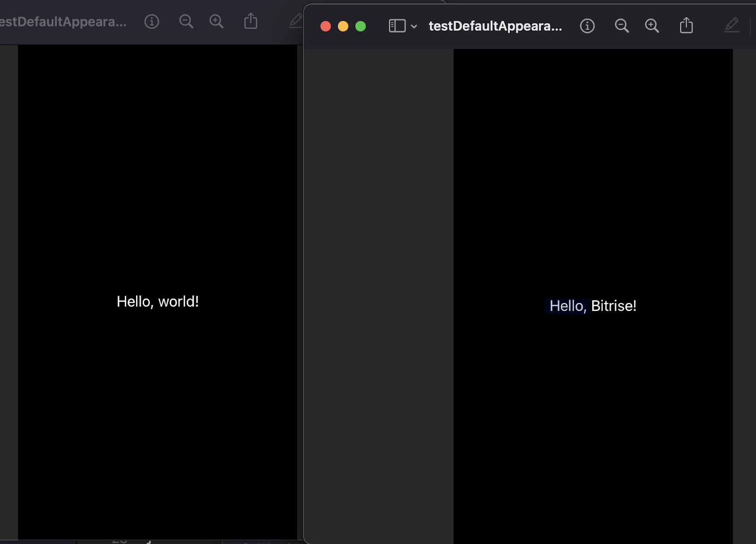
Task: Maximize the front window with the green button
Action: [x=361, y=26]
